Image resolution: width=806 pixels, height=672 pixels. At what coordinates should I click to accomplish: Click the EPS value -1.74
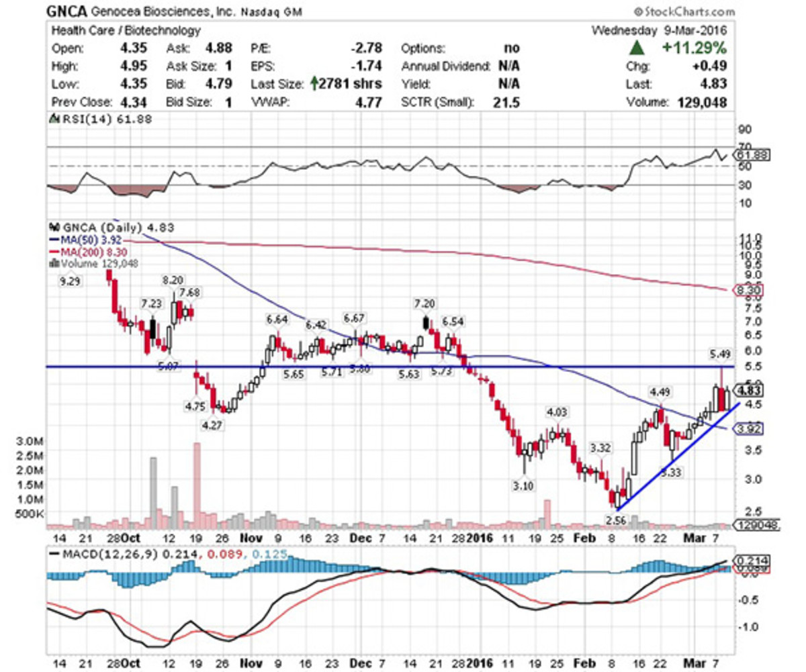click(368, 66)
